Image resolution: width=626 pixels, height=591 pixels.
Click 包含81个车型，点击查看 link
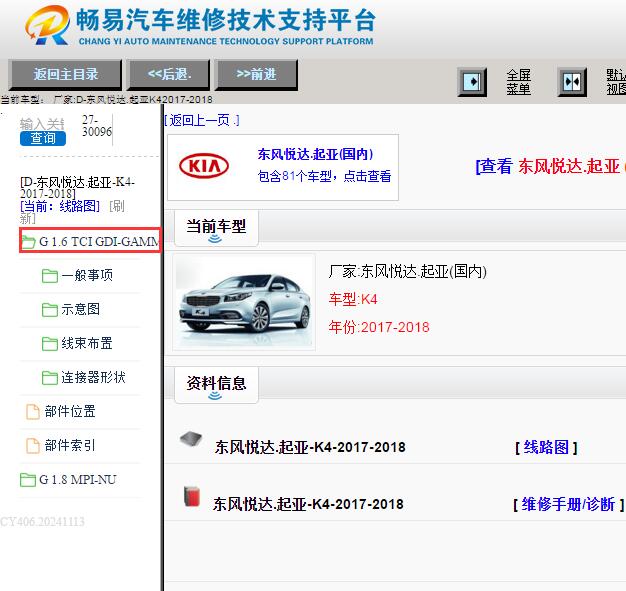click(324, 176)
